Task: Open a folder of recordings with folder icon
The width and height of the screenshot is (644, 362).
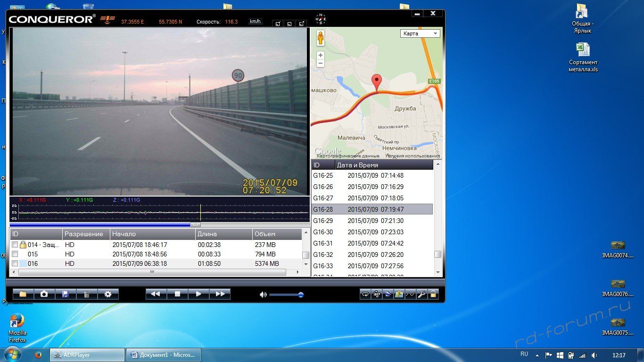Action: [23, 294]
